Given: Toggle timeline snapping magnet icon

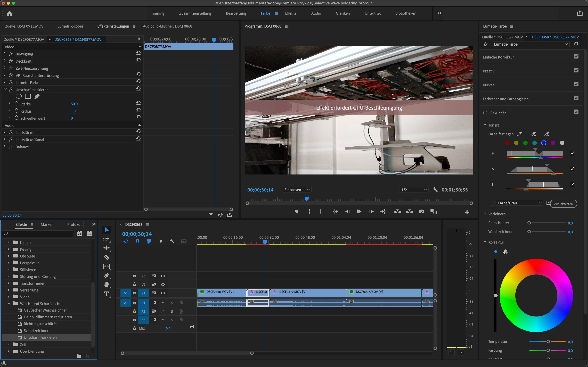Looking at the screenshot, I should point(137,241).
